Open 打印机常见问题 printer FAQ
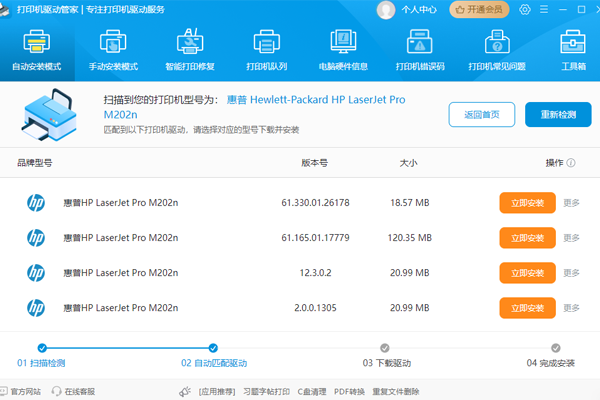600x400 pixels. coord(497,51)
